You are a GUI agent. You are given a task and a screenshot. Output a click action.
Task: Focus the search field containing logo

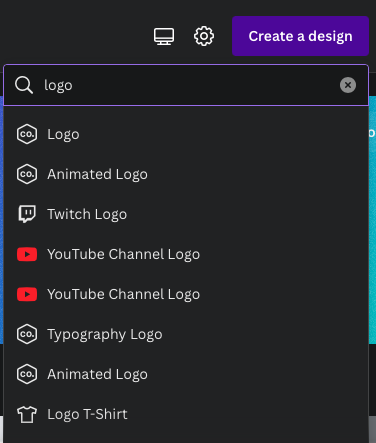[186, 85]
